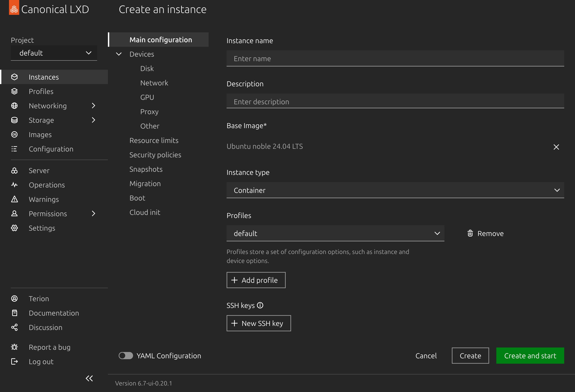Click the Networking globe icon
Screen dimensions: 575x392
pyautogui.click(x=14, y=106)
